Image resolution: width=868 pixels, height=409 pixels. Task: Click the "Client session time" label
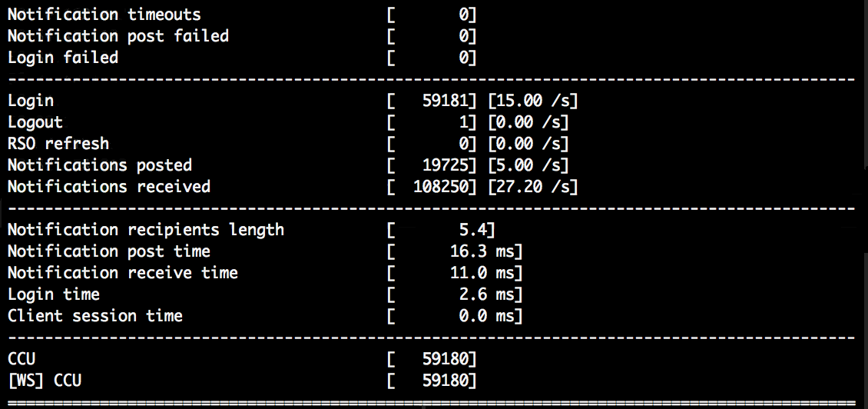click(95, 316)
